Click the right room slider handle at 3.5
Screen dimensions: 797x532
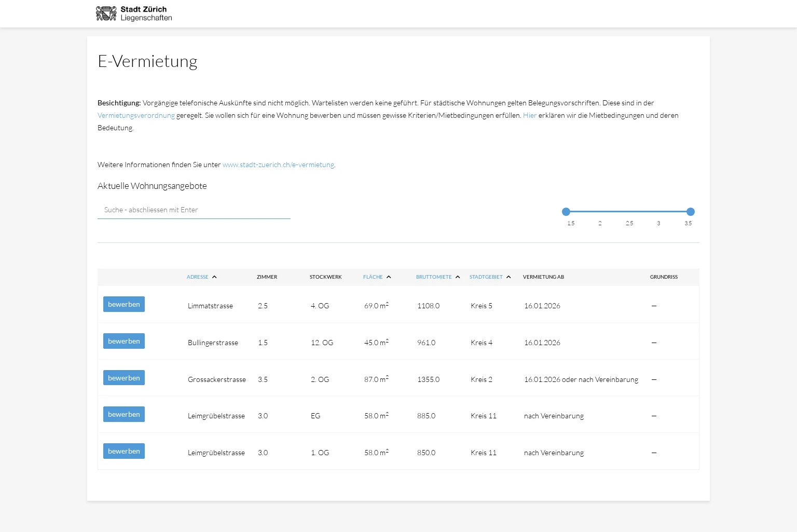coord(691,212)
